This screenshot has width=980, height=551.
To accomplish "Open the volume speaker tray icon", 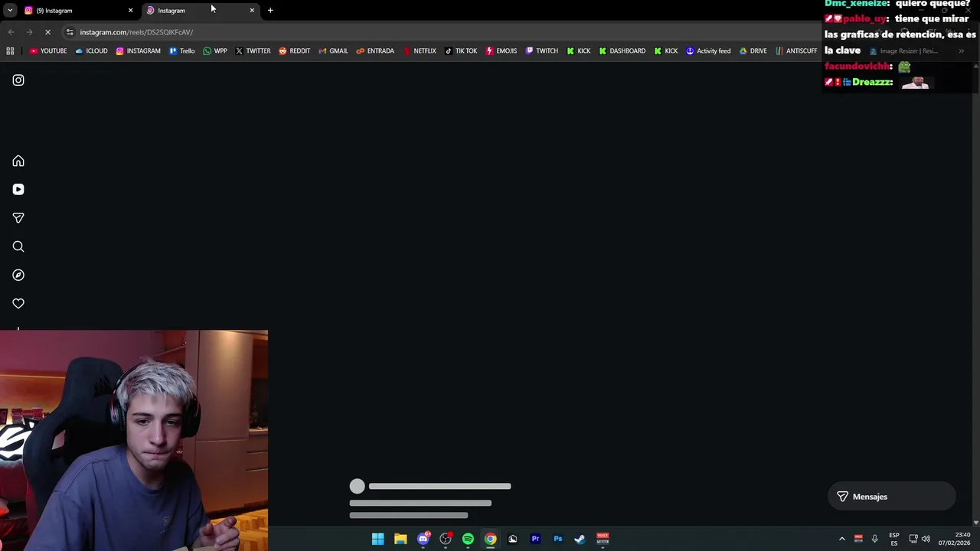I will click(926, 539).
